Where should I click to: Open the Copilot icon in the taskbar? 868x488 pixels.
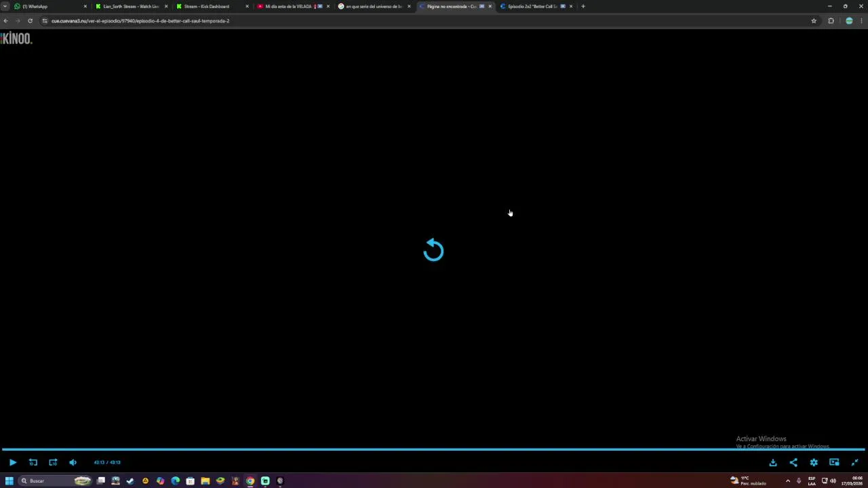tap(160, 481)
